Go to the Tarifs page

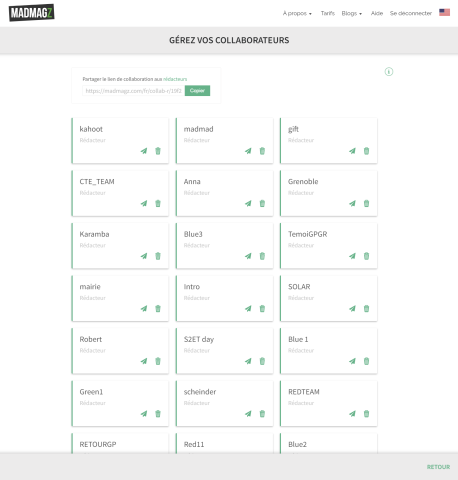[328, 13]
